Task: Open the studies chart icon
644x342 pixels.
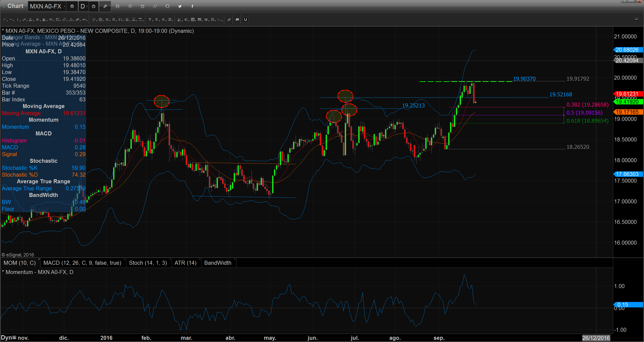Action: click(x=118, y=6)
